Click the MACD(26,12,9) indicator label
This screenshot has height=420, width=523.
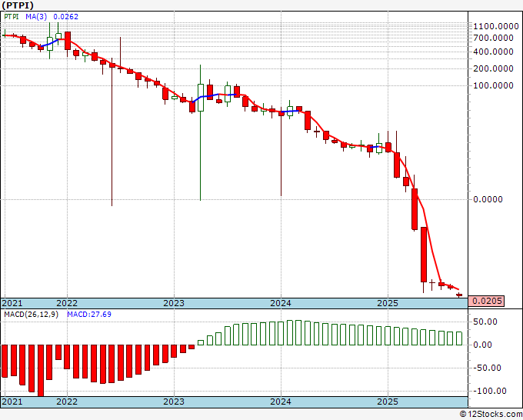(x=31, y=315)
